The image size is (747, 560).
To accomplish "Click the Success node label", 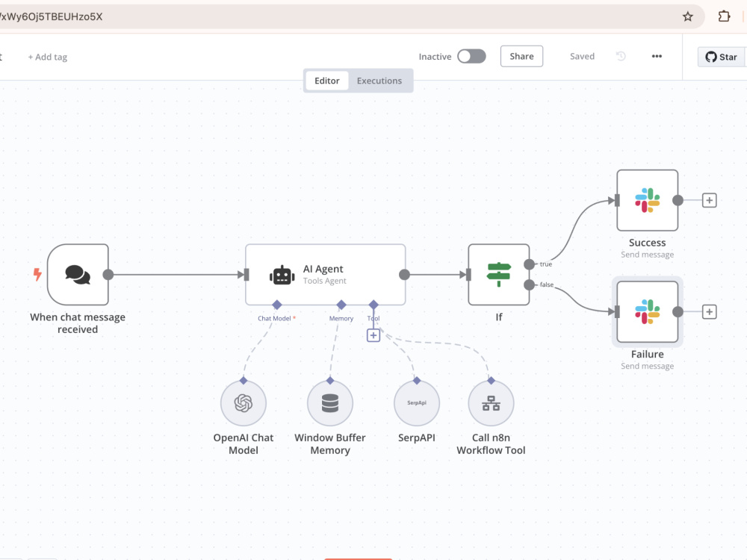I will click(x=647, y=243).
